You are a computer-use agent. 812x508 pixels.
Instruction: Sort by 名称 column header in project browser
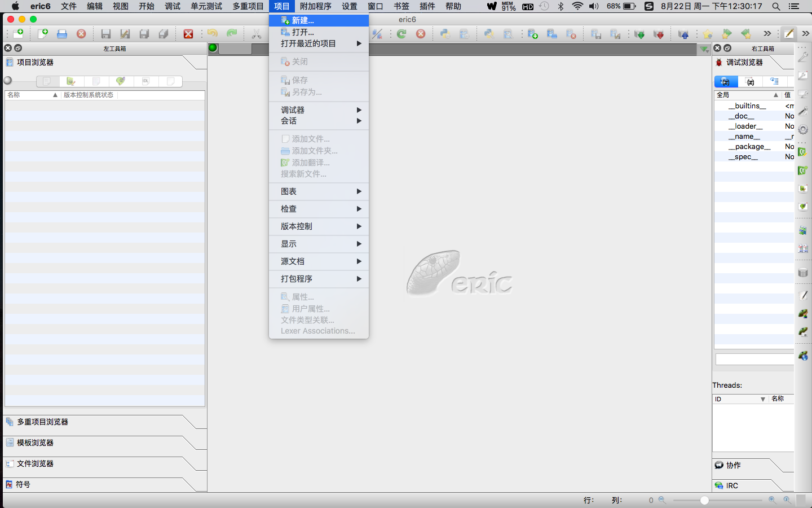pos(33,95)
